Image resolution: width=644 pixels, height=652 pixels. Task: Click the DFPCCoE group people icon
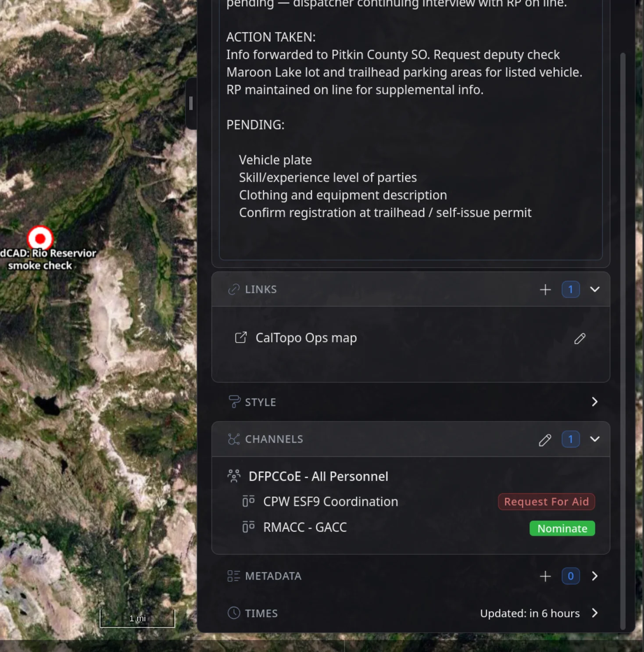point(234,476)
